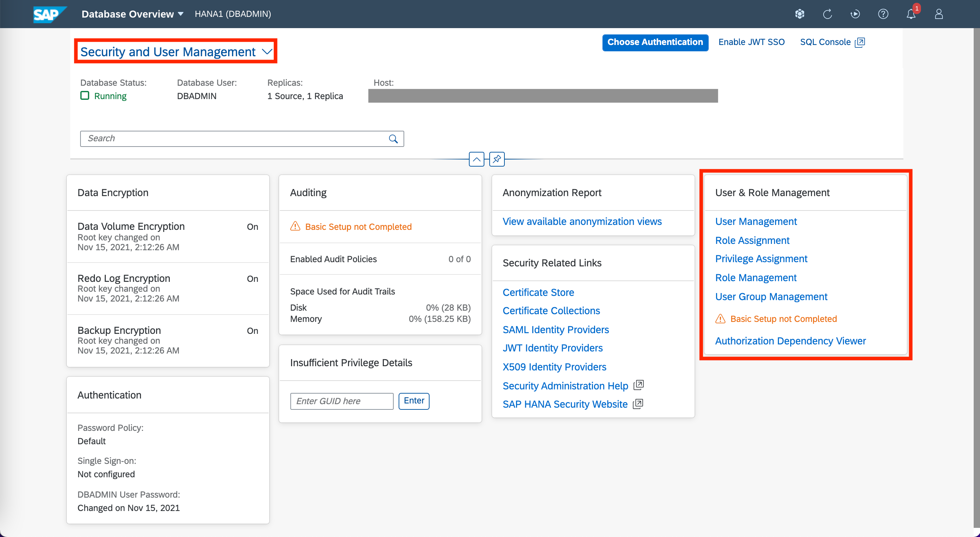Open the notifications bell icon

tap(910, 14)
